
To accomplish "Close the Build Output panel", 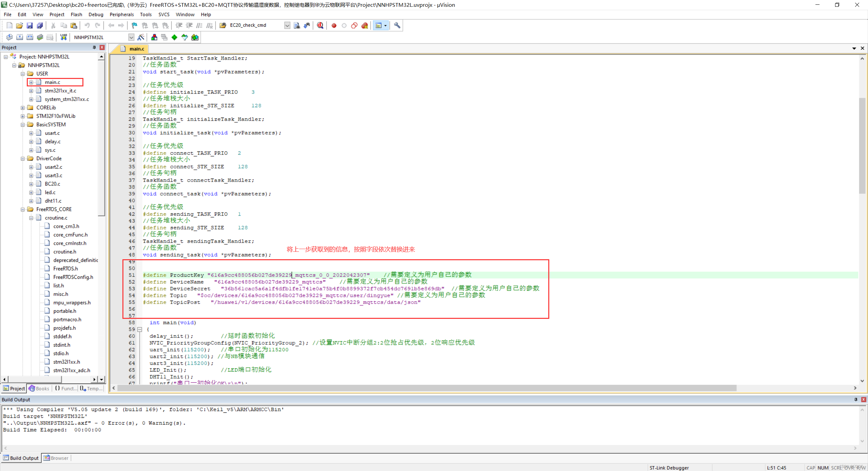I will [864, 400].
